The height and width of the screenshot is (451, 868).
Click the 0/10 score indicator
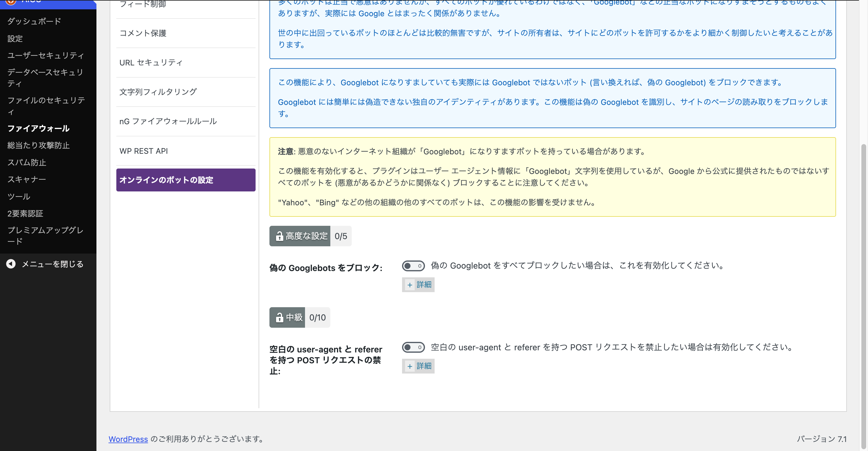(317, 317)
